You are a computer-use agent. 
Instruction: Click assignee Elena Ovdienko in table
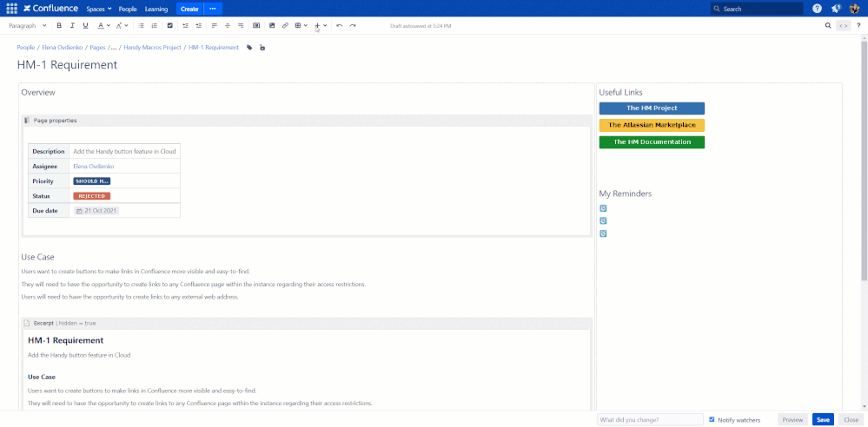pos(94,166)
